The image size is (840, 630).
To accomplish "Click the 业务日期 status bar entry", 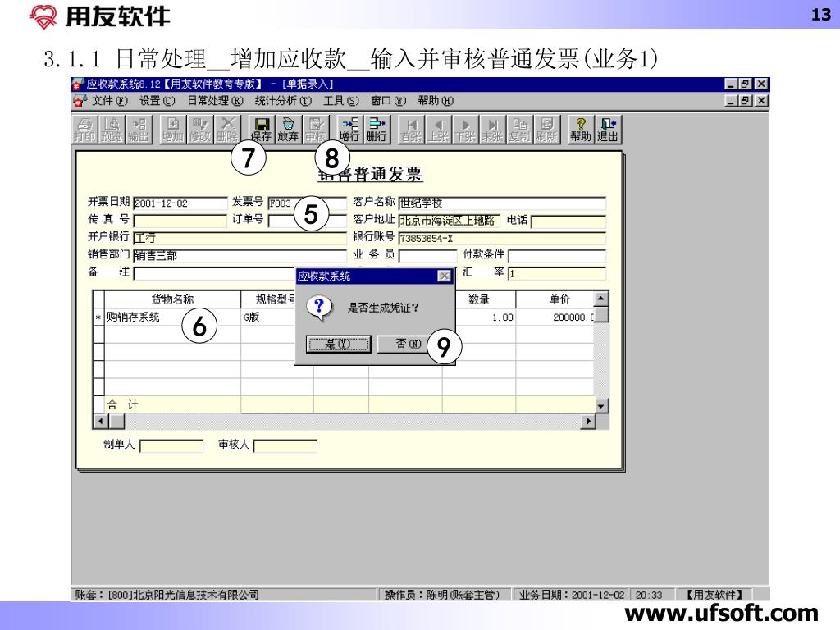I will pos(571,595).
